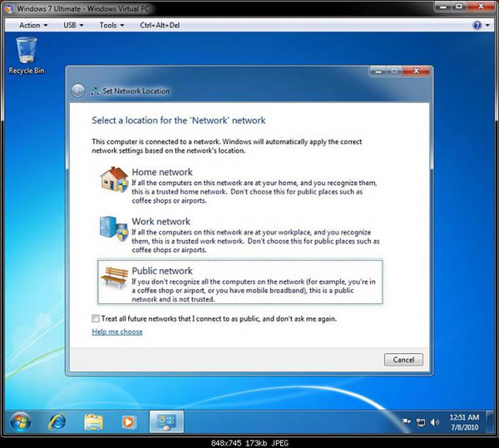Click the Set Network Location taskbar button
The height and width of the screenshot is (448, 499).
click(x=166, y=421)
